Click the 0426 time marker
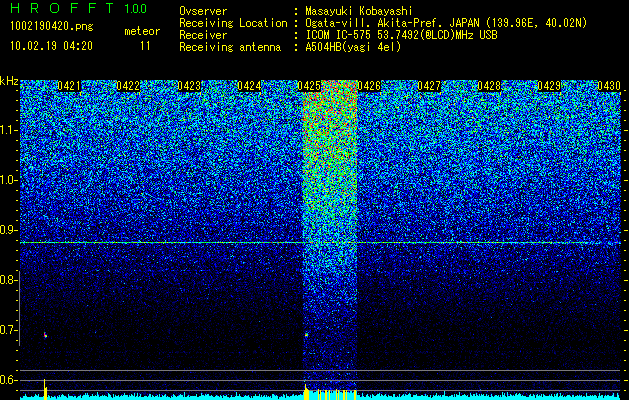This screenshot has height=400, width=629. pyautogui.click(x=369, y=86)
